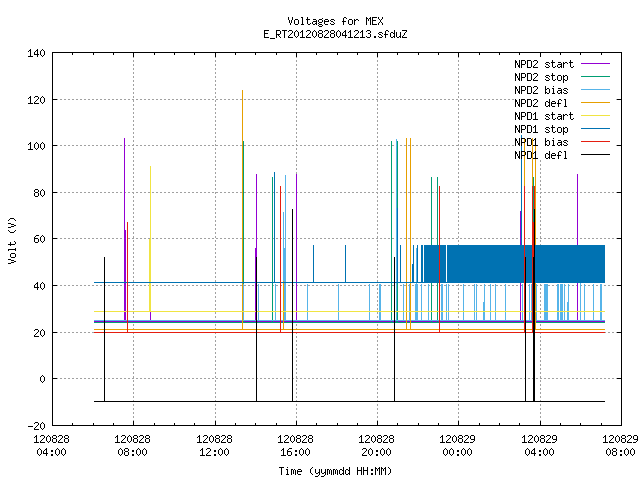Click the y-axis tick value 100
The height and width of the screenshot is (480, 640).
(36, 146)
